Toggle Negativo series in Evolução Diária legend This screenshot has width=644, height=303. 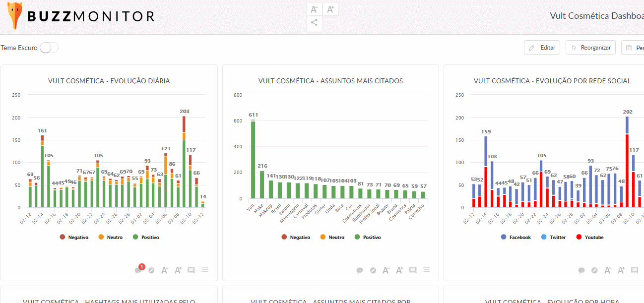click(74, 238)
